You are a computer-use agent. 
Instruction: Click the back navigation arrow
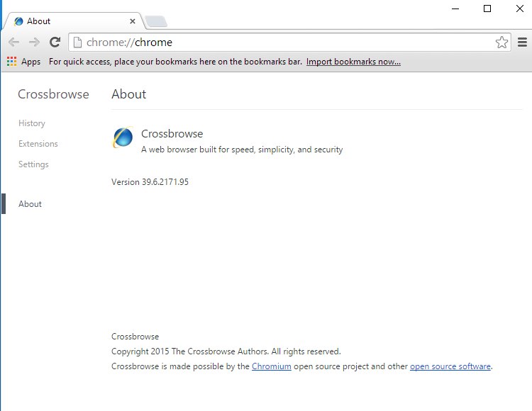pos(13,43)
